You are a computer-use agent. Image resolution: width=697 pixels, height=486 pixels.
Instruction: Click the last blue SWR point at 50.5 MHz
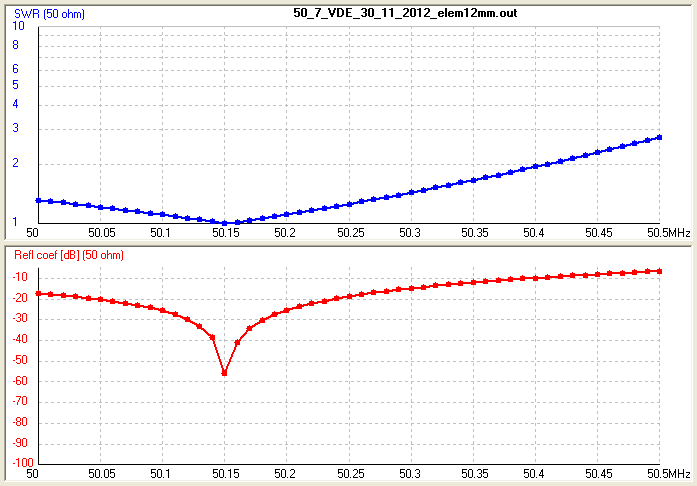660,137
